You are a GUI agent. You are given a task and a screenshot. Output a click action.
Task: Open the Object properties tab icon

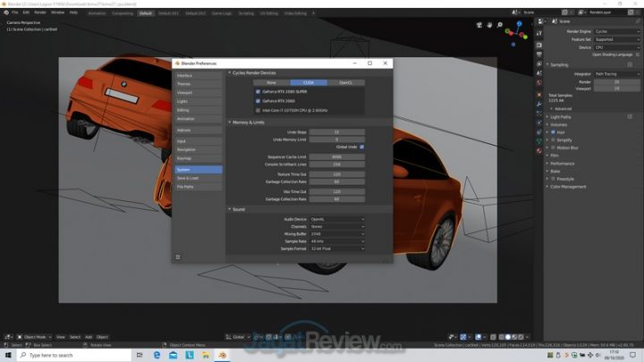click(539, 95)
